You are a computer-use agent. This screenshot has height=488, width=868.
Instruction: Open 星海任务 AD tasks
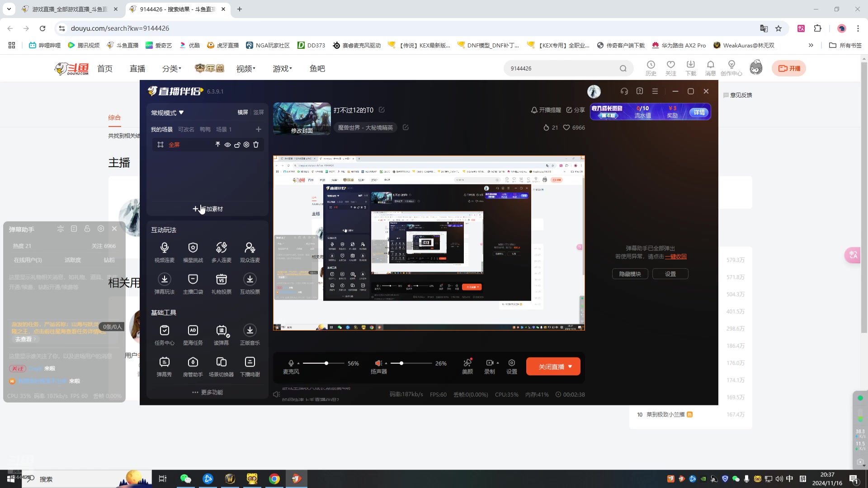pyautogui.click(x=193, y=335)
